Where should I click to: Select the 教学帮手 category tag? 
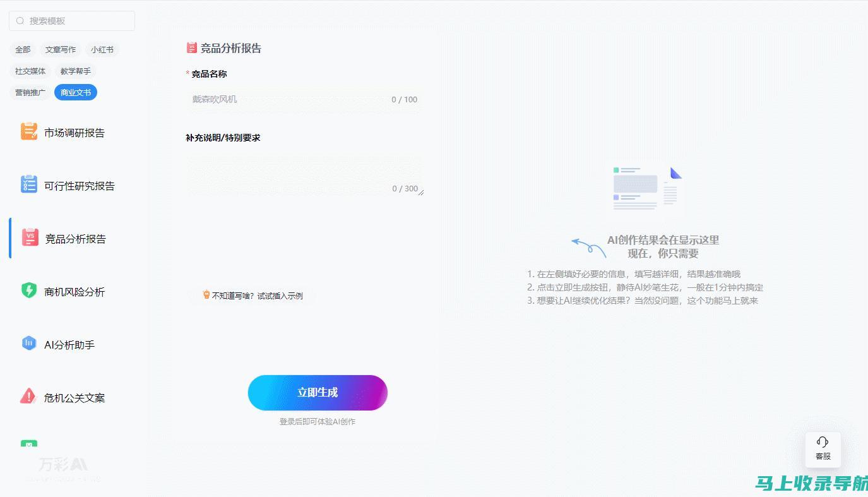(76, 71)
